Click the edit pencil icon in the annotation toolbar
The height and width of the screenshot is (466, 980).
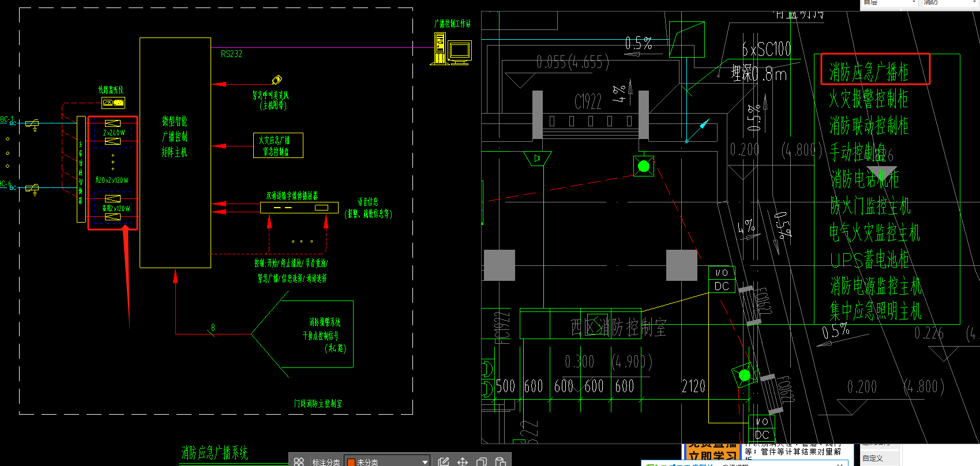click(443, 461)
